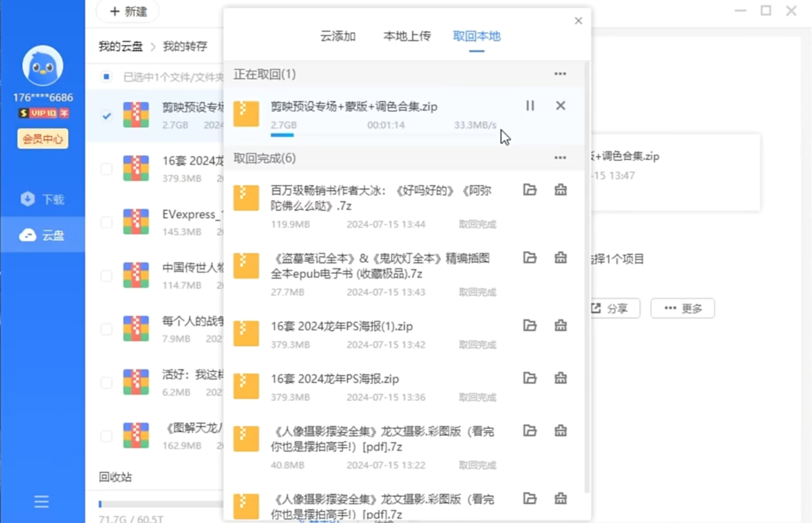This screenshot has height=523, width=812.
Task: Uncheck the 剪映预设专场 file checkbox
Action: 107,116
